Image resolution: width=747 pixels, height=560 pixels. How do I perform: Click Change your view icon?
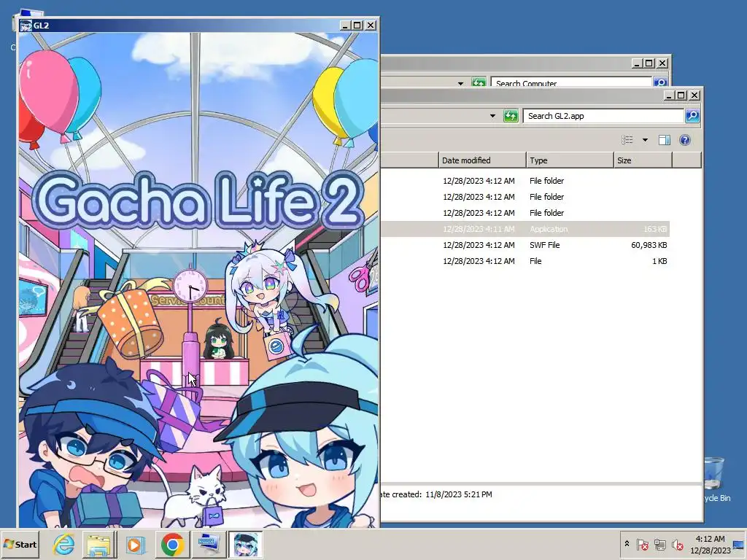(x=627, y=139)
